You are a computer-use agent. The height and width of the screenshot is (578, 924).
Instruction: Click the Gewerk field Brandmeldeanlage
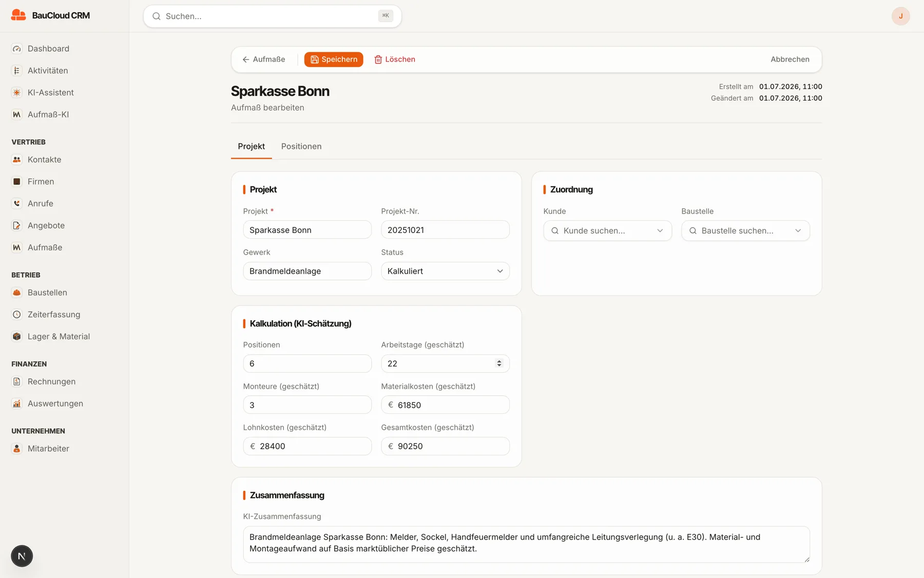click(307, 271)
